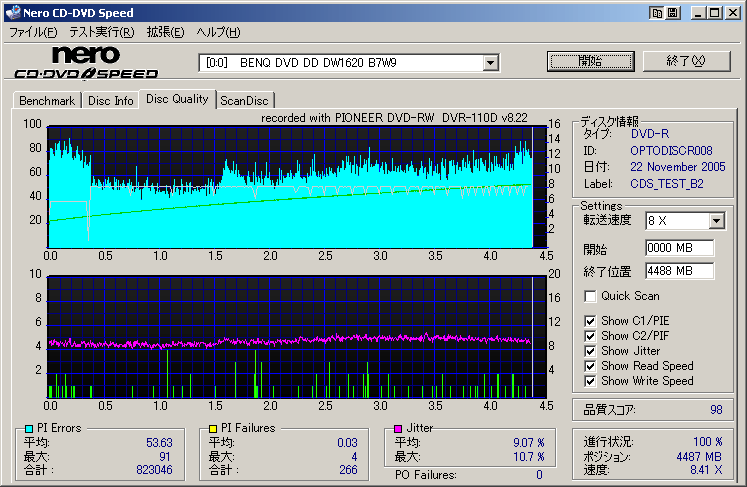Open the 拡張(E) menu
Viewport: 747px width, 487px height.
[165, 32]
